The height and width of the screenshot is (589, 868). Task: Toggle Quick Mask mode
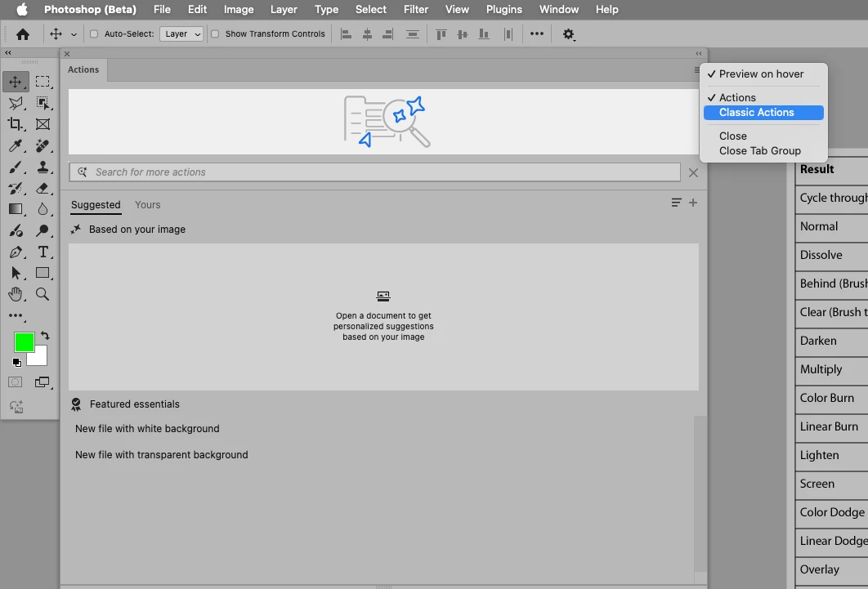tap(16, 382)
